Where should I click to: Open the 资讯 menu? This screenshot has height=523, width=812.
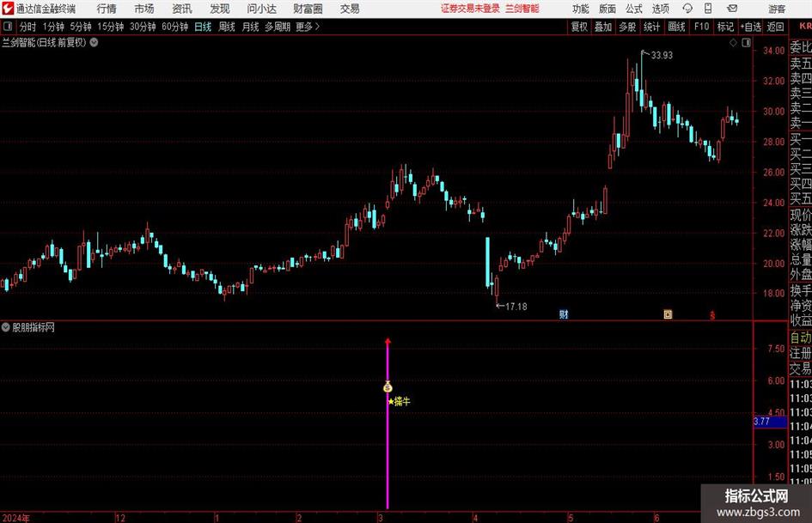(182, 9)
